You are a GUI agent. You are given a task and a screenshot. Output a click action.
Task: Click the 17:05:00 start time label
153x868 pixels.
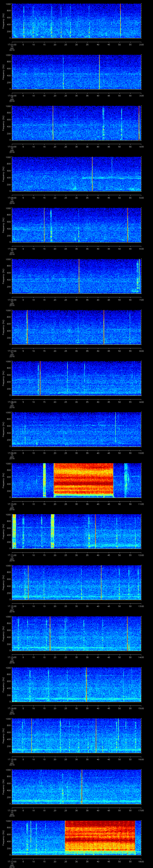[x=12, y=249]
